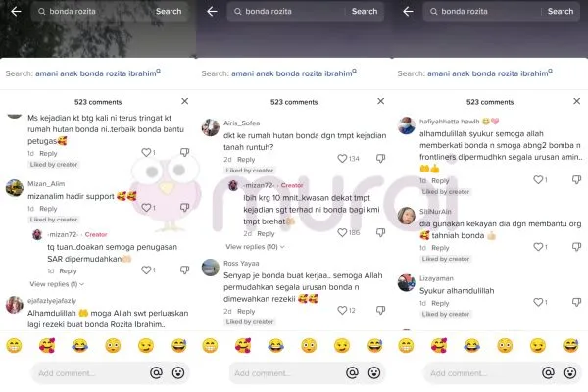Screen dimensions: 588x392
Task: Expand 'View replies (1)' in left panel
Action: pyautogui.click(x=57, y=284)
